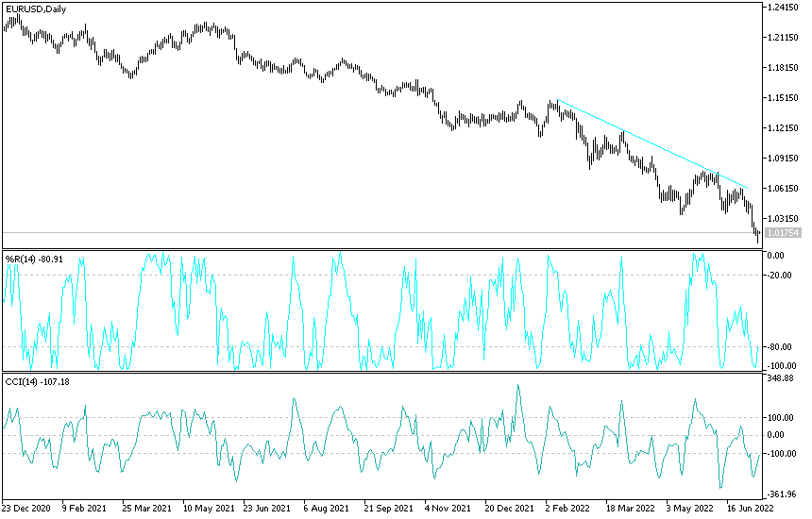The image size is (812, 519).
Task: Click the 1.15150 price scale label
Action: [x=783, y=98]
